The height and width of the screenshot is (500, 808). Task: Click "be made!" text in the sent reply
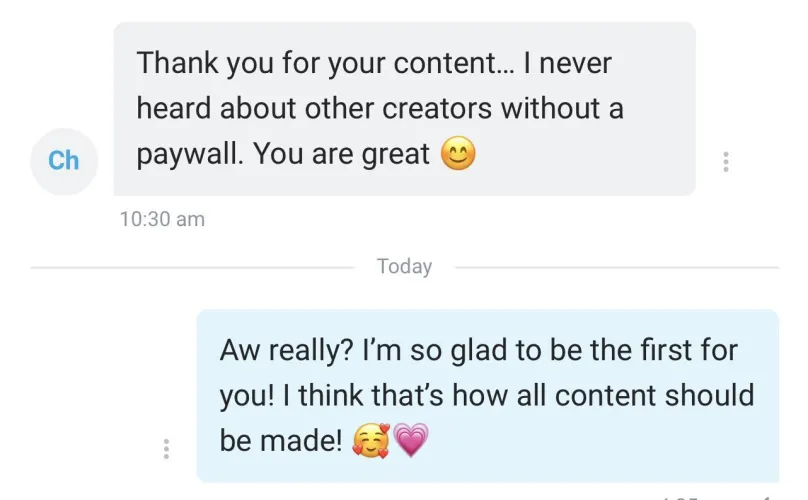coord(280,441)
